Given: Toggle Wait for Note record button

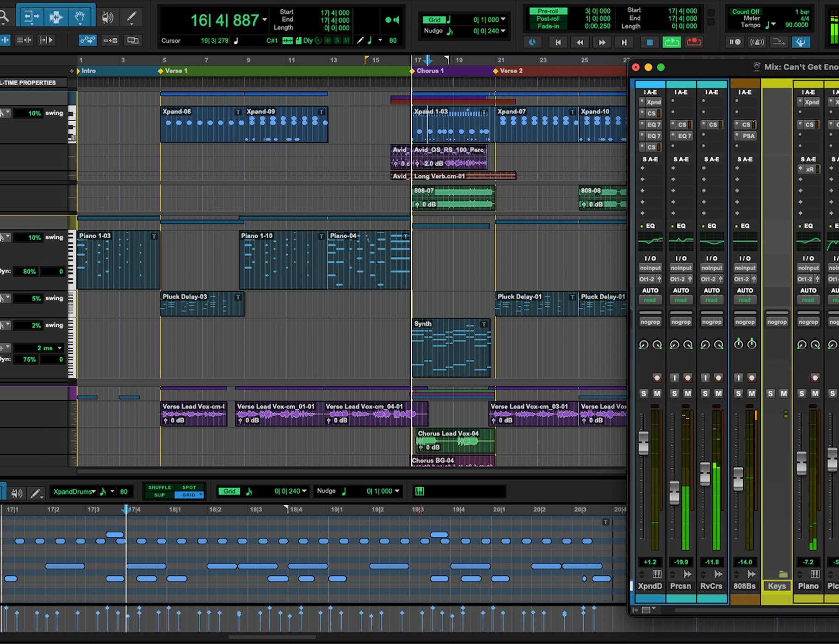Looking at the screenshot, I should click(x=735, y=42).
